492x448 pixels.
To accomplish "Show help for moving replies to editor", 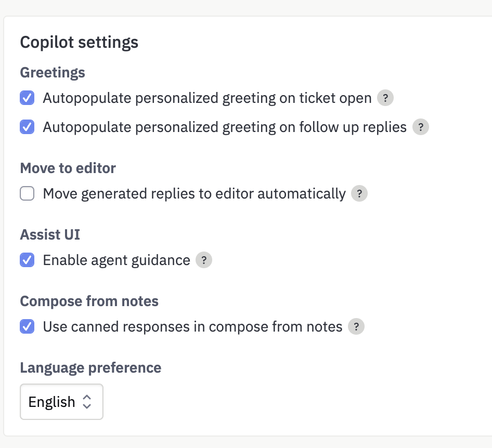I will [x=359, y=193].
